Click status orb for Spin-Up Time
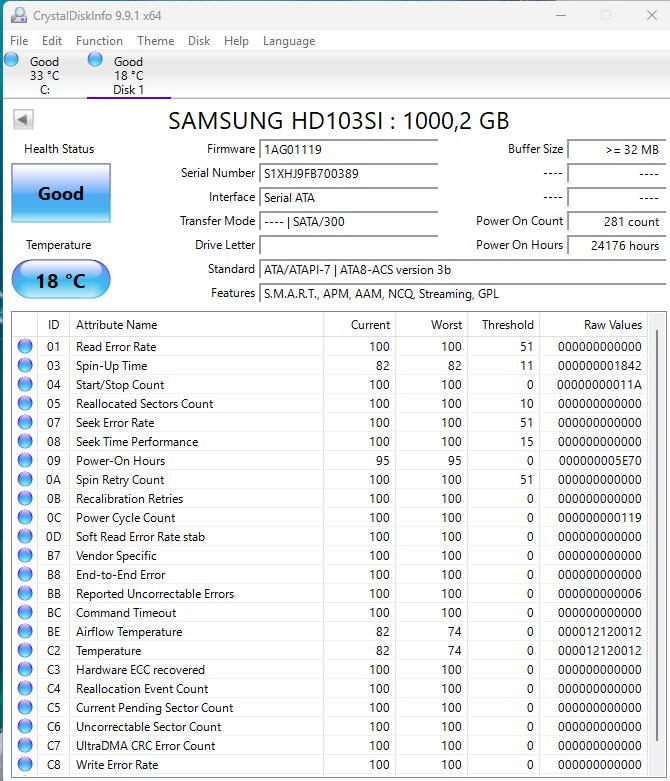670x781 pixels. coord(25,365)
